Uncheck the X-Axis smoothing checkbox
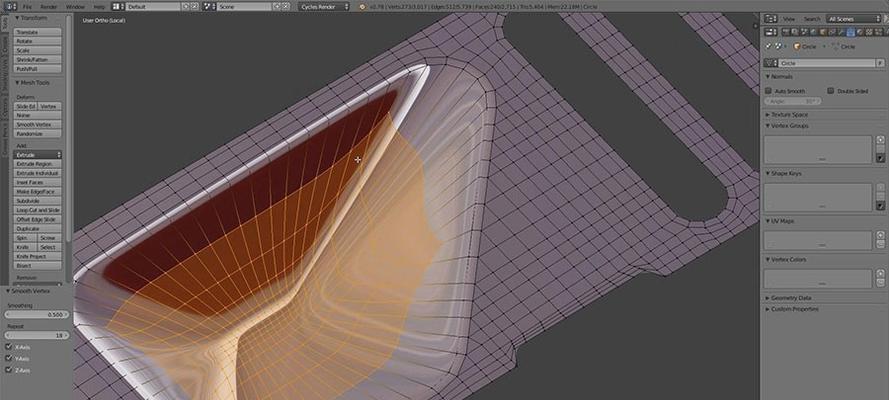Viewport: 889px width, 400px height. [8, 347]
